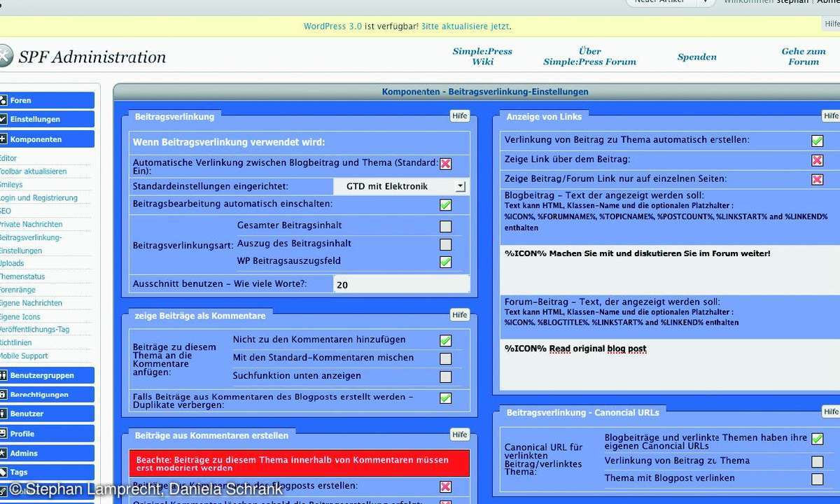Open the Forenränge component page

pos(17,290)
